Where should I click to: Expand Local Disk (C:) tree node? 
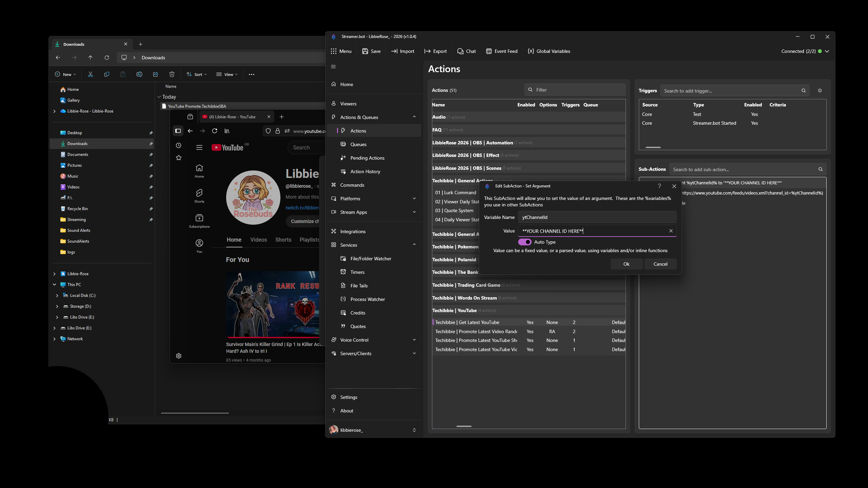[x=57, y=296]
